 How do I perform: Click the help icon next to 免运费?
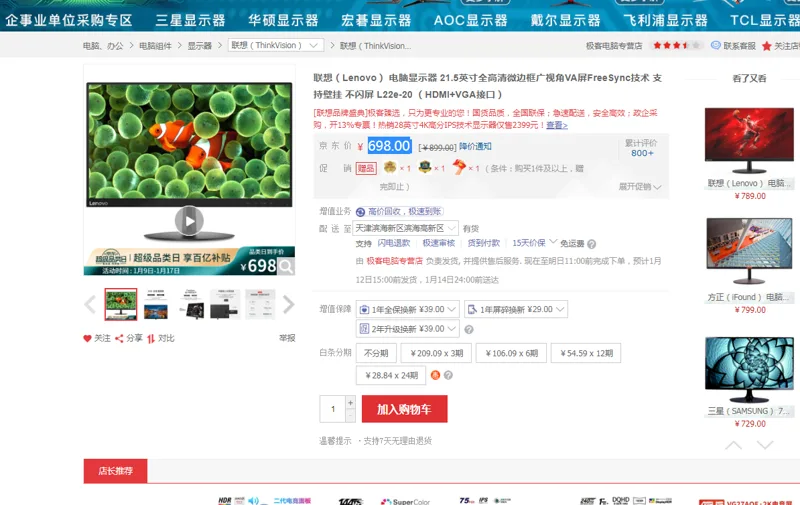[x=591, y=244]
